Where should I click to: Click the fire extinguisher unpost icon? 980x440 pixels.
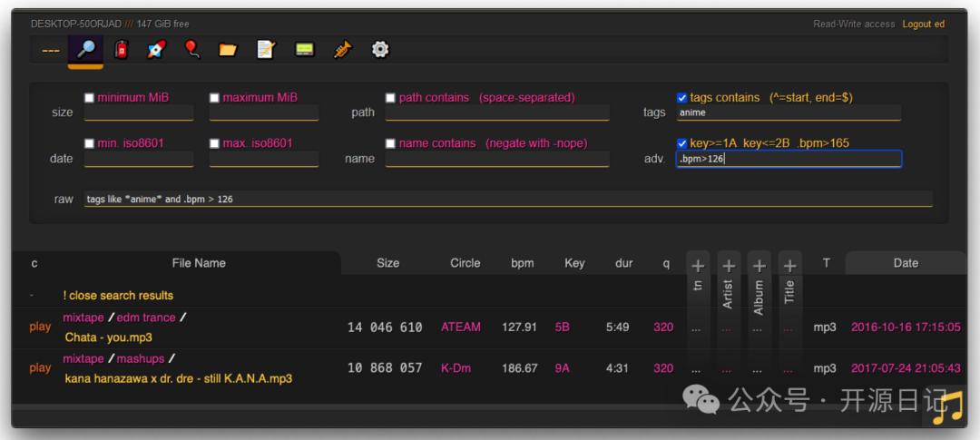coord(122,50)
